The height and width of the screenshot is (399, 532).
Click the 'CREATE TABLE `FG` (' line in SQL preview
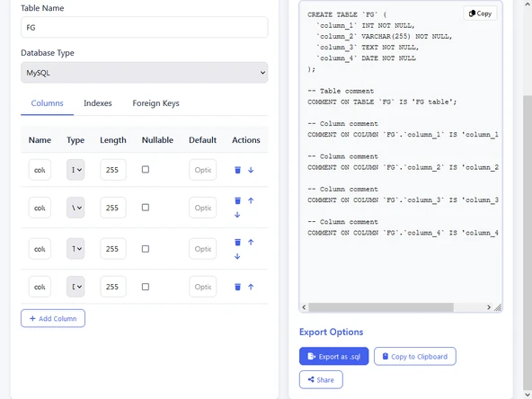(x=347, y=14)
